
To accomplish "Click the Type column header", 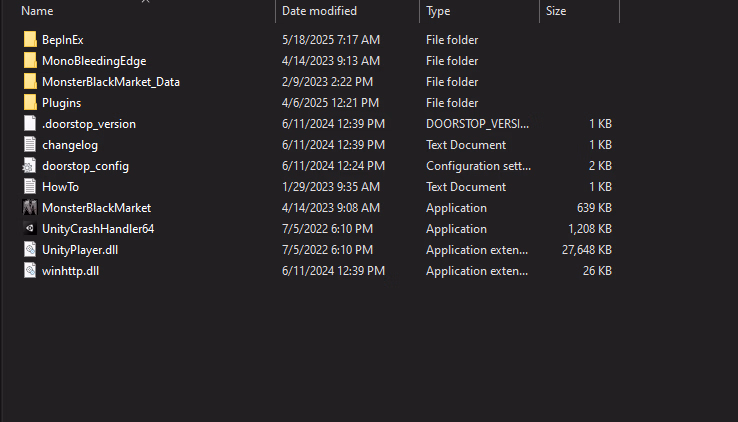I will (438, 11).
